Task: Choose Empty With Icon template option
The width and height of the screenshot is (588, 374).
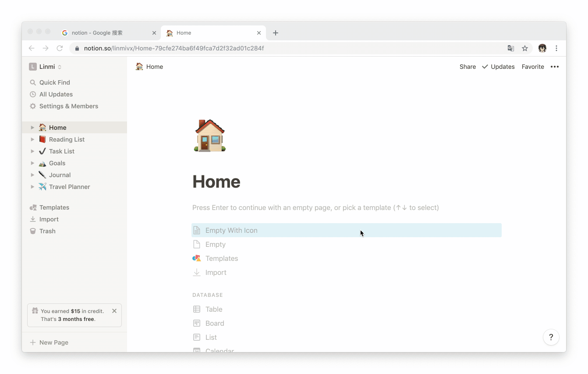Action: pos(347,230)
